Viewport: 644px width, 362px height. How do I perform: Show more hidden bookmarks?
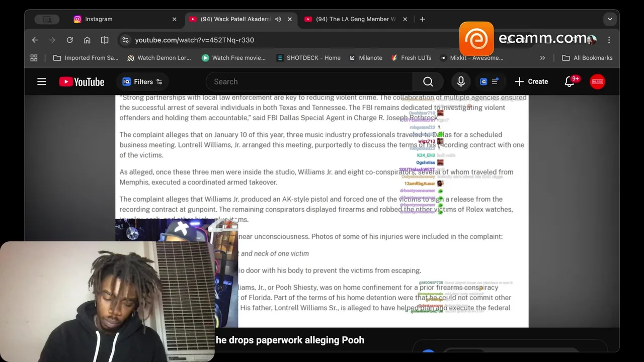[x=542, y=58]
